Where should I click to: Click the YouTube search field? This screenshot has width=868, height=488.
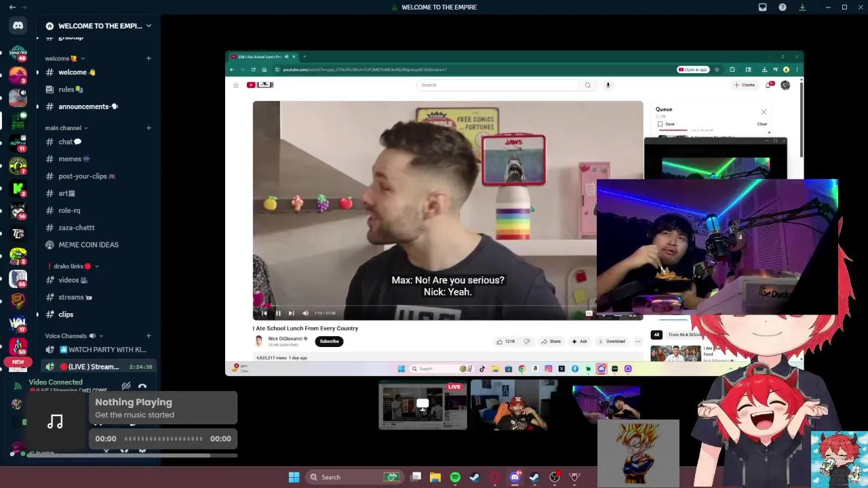(498, 85)
